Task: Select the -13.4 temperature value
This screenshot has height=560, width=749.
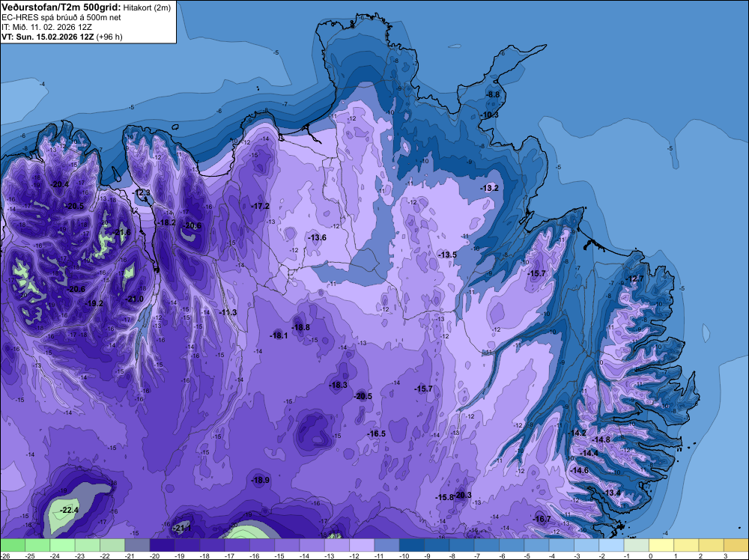Action: click(612, 493)
